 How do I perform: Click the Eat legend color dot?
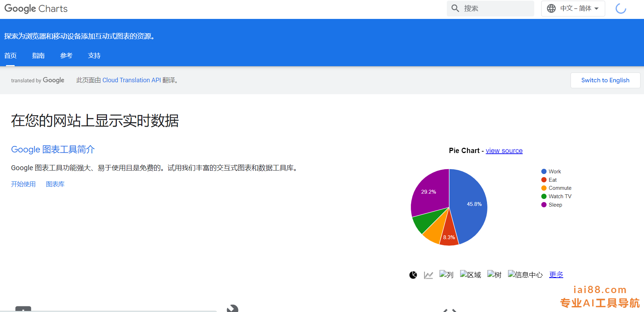[544, 180]
